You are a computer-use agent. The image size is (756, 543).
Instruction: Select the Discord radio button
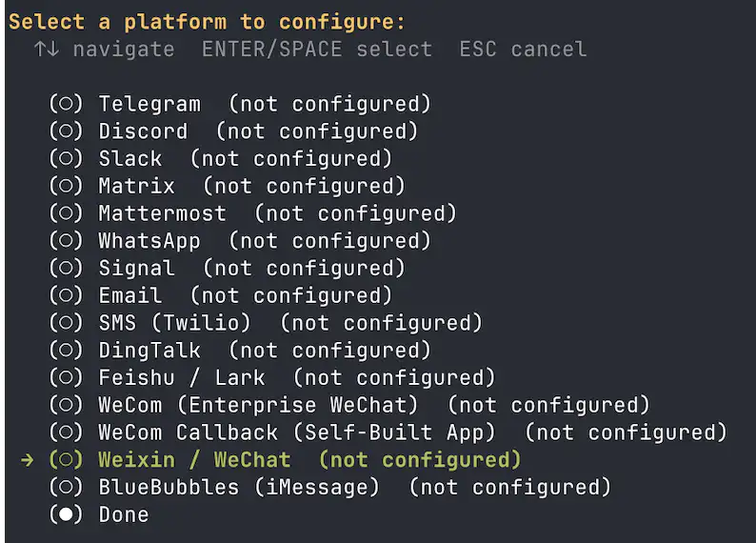[x=65, y=131]
